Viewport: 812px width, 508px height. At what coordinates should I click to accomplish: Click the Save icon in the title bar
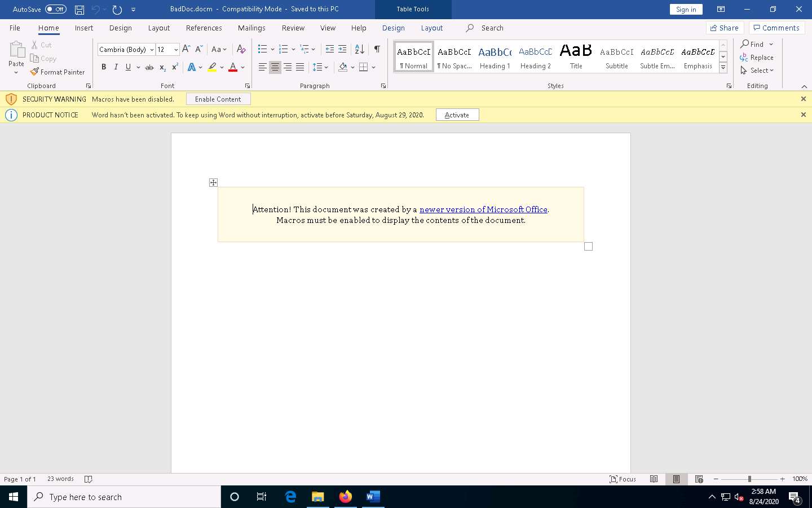(x=80, y=10)
